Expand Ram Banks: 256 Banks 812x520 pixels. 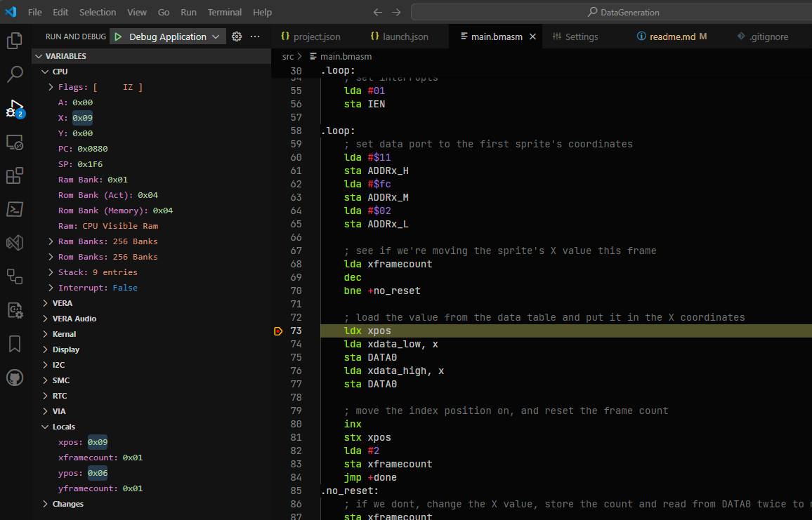[51, 241]
